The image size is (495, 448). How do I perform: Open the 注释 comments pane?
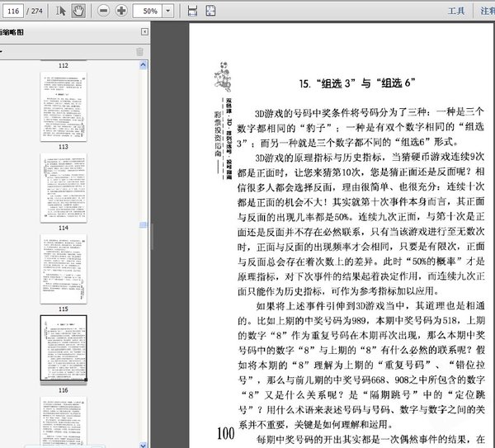pyautogui.click(x=487, y=11)
